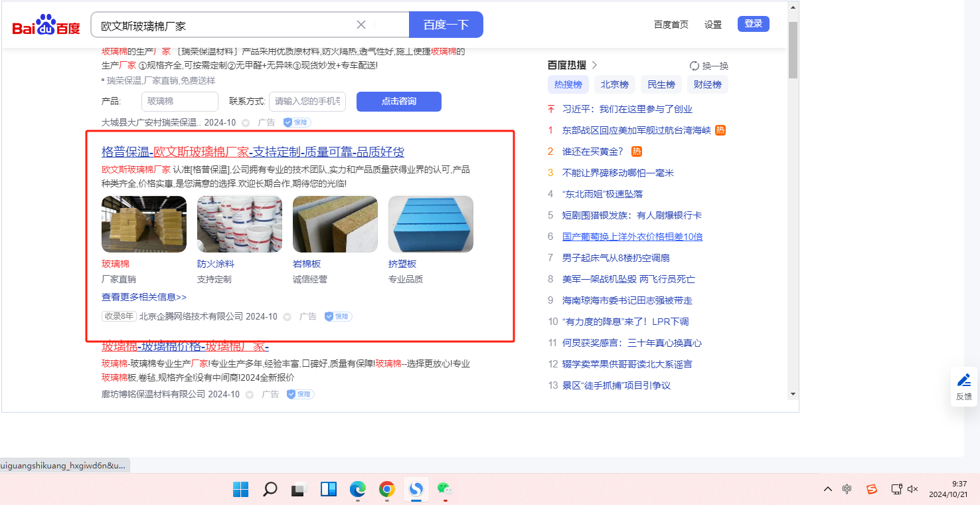Viewport: 980px width, 505px height.
Task: Click the 玻璃棉 product thumbnail
Action: pos(144,224)
